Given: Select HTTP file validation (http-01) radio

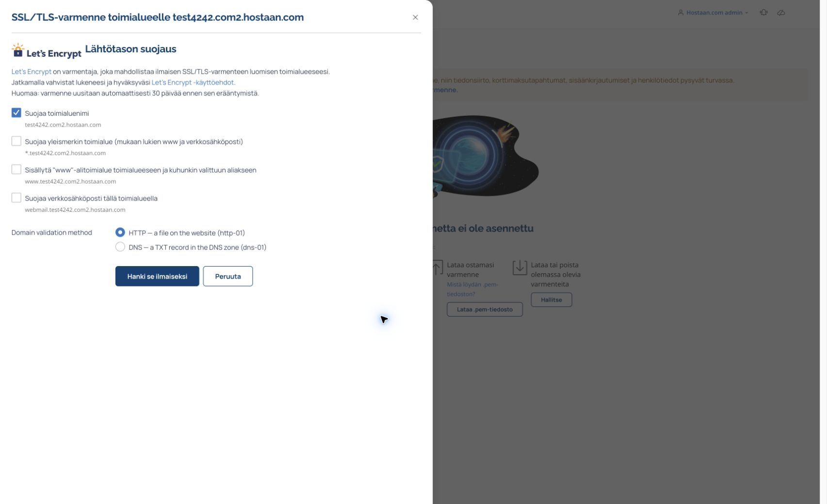Looking at the screenshot, I should click(120, 233).
